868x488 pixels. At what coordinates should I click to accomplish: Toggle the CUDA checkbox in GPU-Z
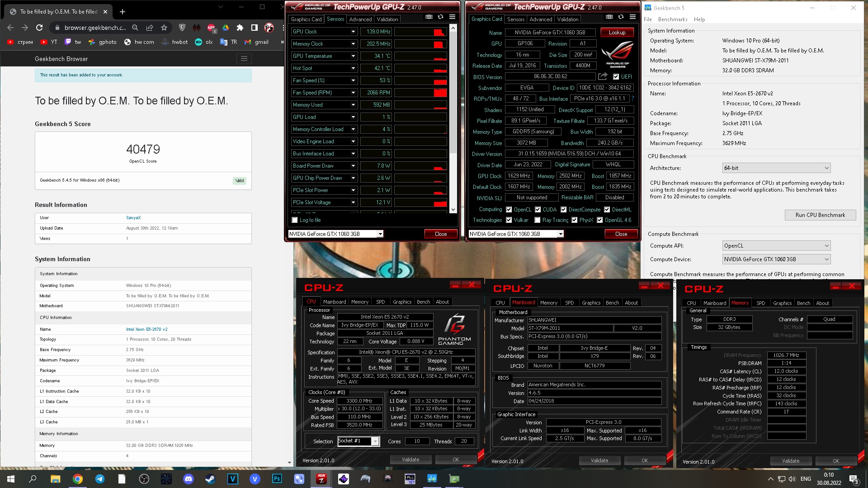click(538, 210)
